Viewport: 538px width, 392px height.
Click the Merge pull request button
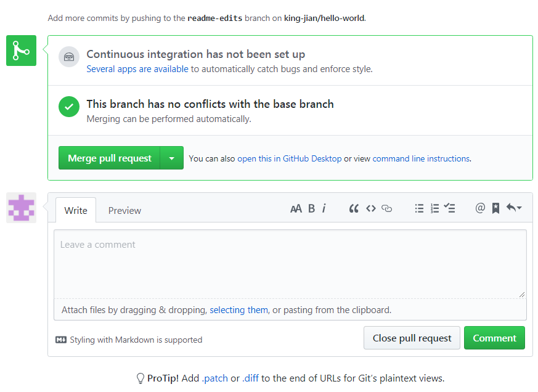coord(110,158)
